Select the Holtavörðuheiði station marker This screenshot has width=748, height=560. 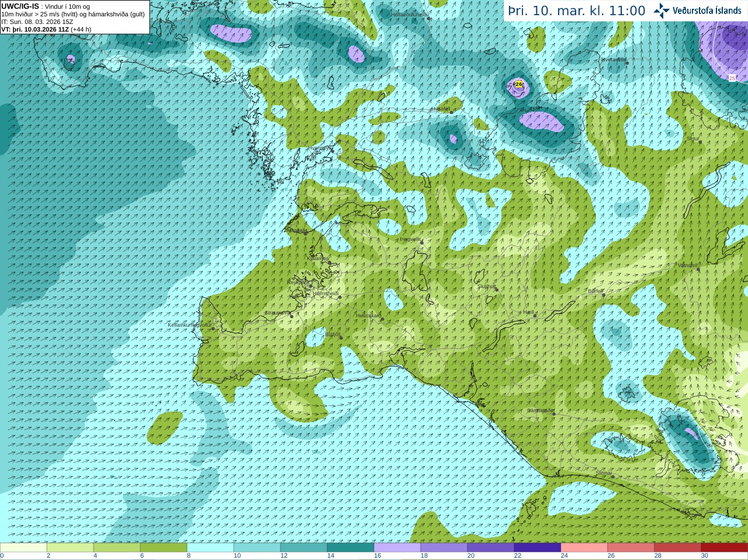click(x=428, y=18)
